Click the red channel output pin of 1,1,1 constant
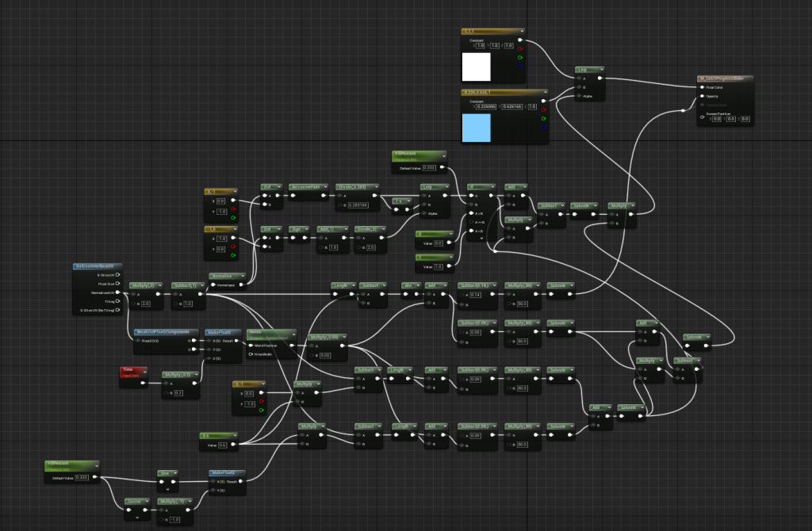This screenshot has height=531, width=812. coord(520,48)
